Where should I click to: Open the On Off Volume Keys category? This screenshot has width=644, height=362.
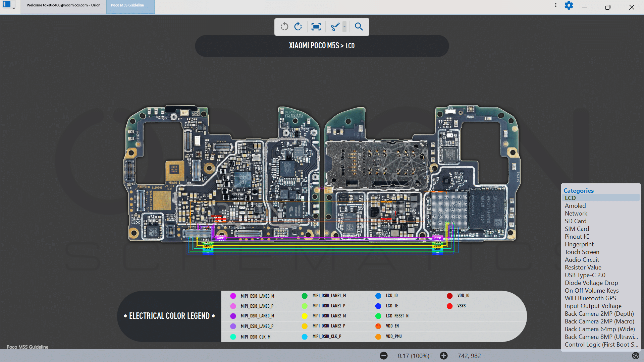(x=601, y=291)
